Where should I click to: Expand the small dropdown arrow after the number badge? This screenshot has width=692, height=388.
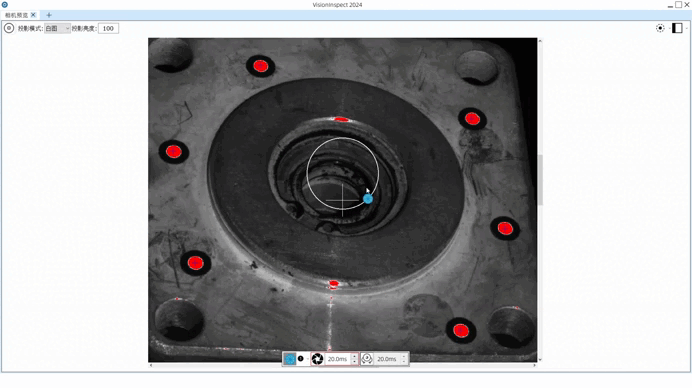[x=308, y=359]
